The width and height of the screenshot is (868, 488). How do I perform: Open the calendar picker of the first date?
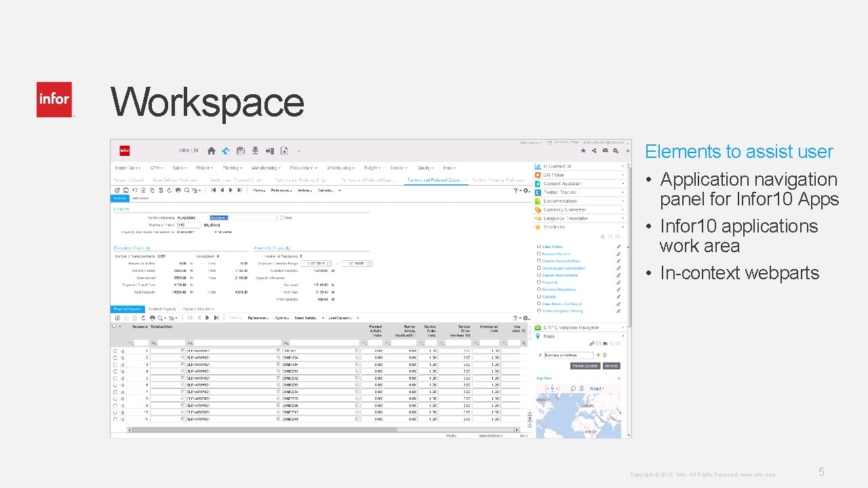pyautogui.click(x=329, y=263)
